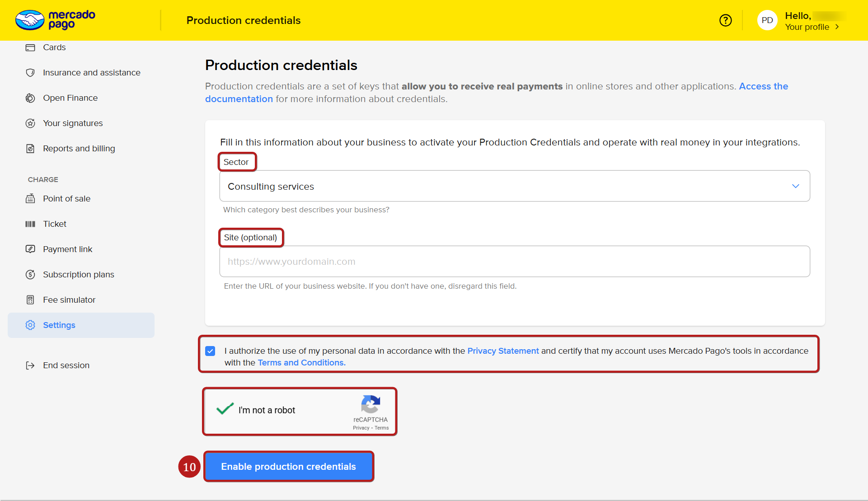This screenshot has height=501, width=868.
Task: Open the Consulting services combo box
Action: point(497,186)
